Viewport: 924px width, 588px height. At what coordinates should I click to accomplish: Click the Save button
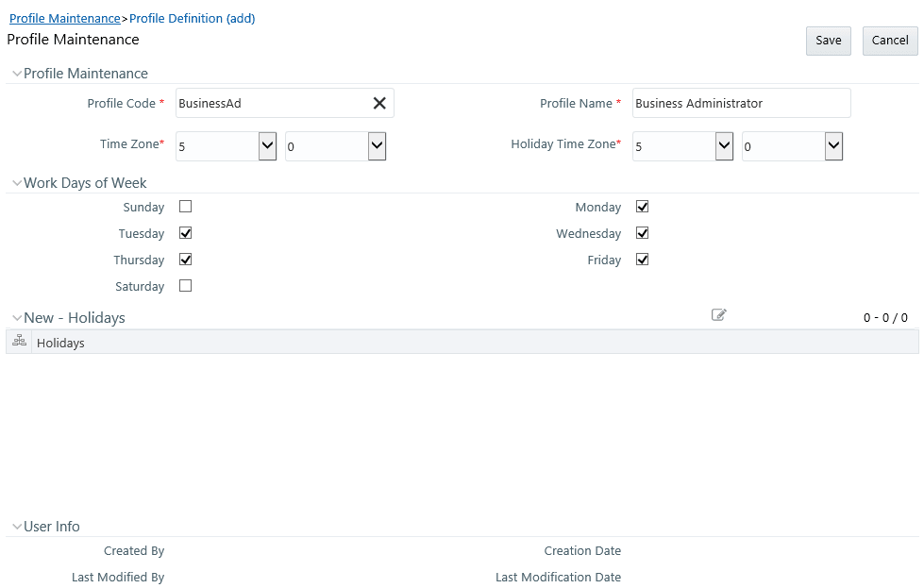pos(829,41)
